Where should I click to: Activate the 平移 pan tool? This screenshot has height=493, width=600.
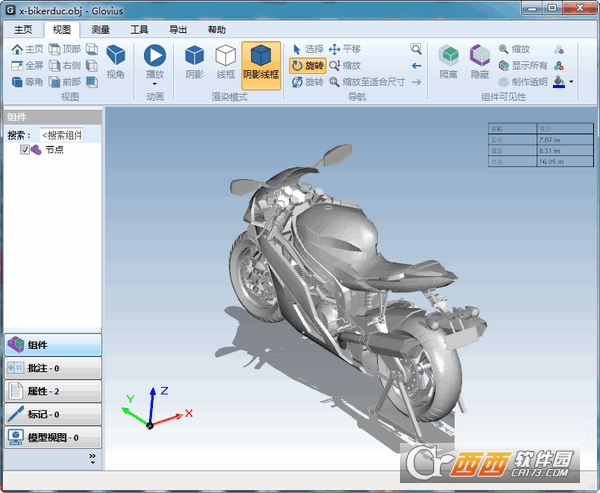(345, 49)
